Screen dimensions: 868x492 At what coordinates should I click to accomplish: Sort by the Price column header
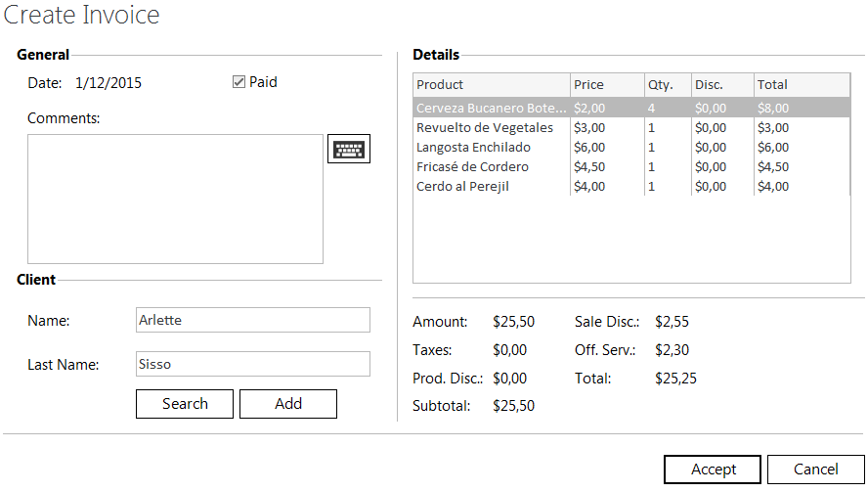click(607, 85)
